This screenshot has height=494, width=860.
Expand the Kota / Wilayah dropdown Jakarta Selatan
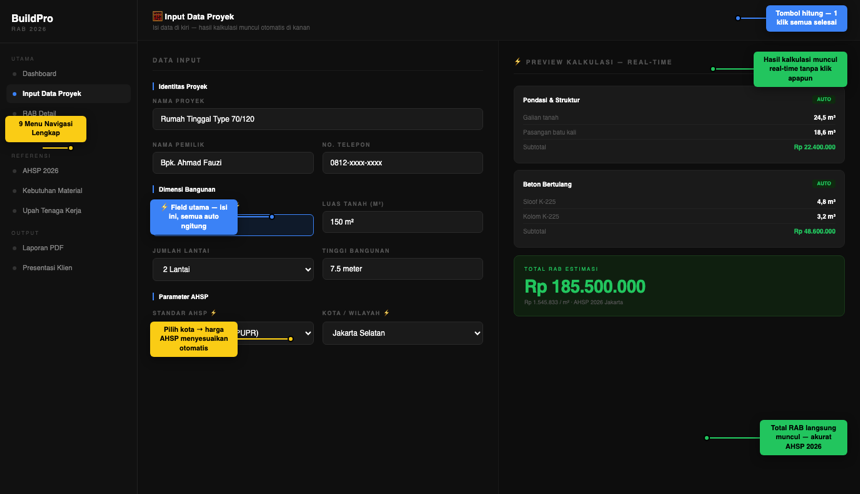403,333
